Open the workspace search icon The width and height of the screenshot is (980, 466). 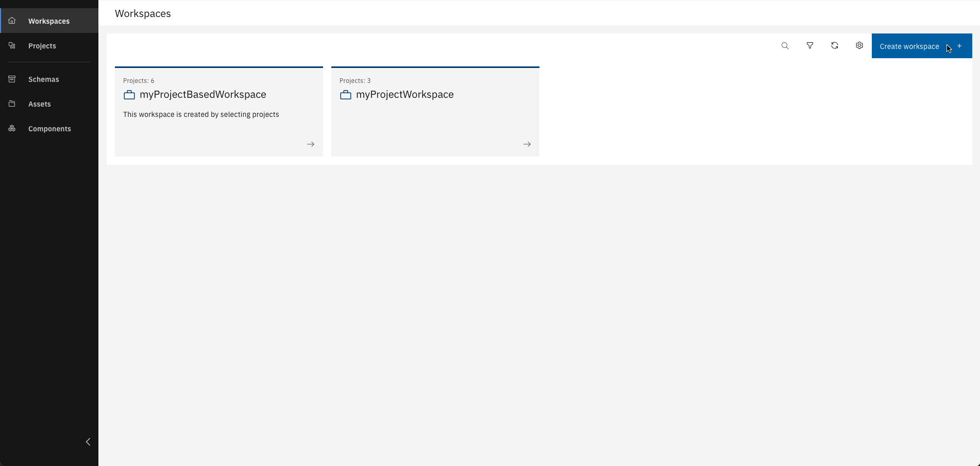coord(785,46)
